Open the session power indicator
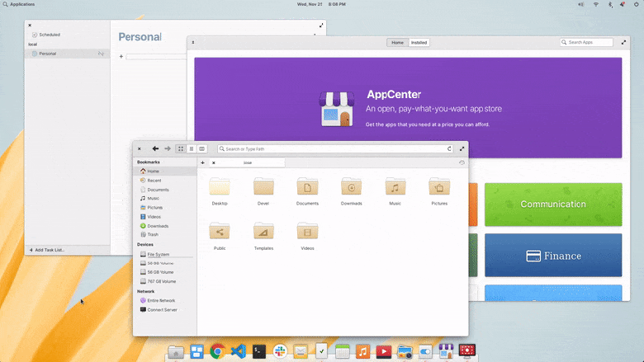Screen dimensions: 644x362 pos(637,4)
